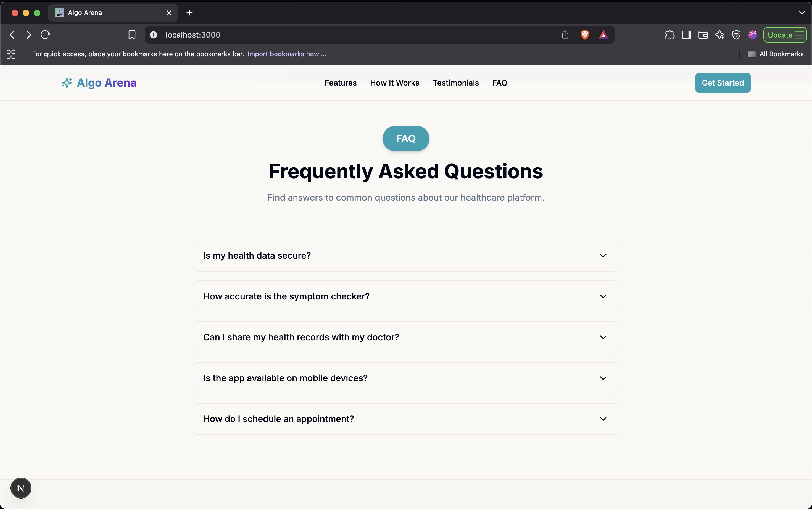Click the Brave Rewards triangle icon

(603, 35)
